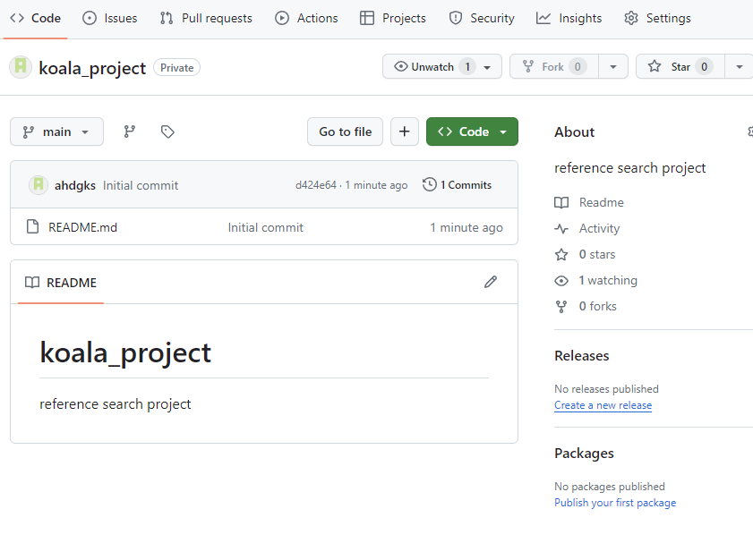
Task: View 1 watching link
Action: [608, 280]
